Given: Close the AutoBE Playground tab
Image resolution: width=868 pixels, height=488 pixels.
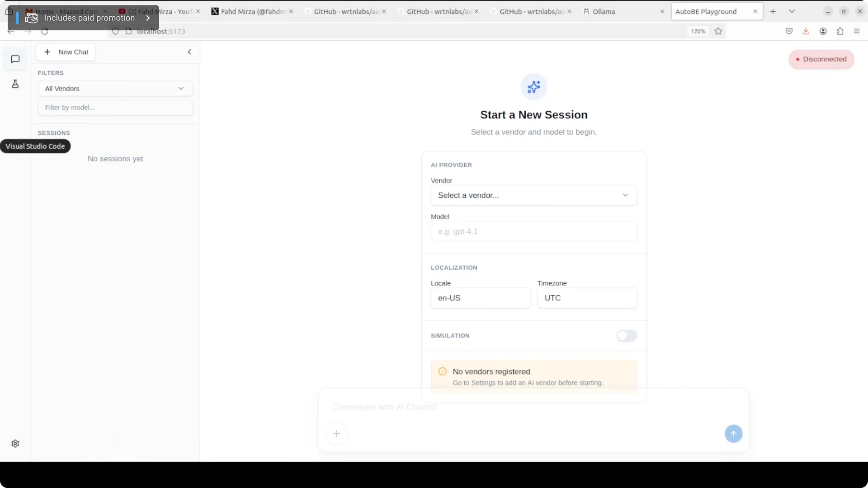Looking at the screenshot, I should [x=755, y=12].
